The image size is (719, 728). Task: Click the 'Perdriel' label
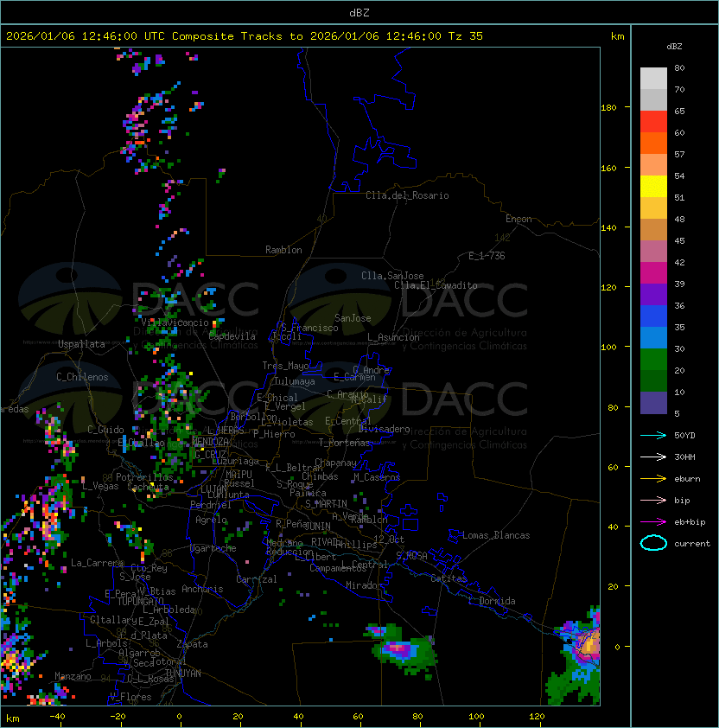point(211,505)
